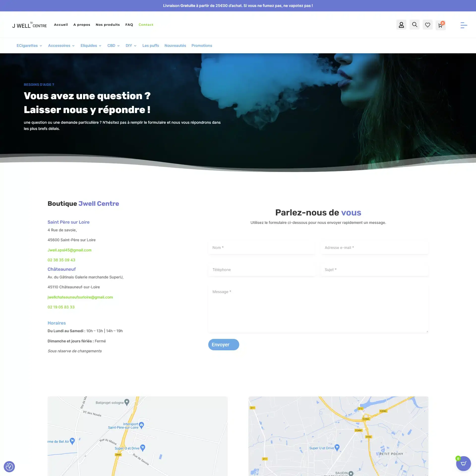Click the jwellchateauneufsurloire@gmail.com email link
Viewport: 476px width, 476px height.
click(80, 297)
